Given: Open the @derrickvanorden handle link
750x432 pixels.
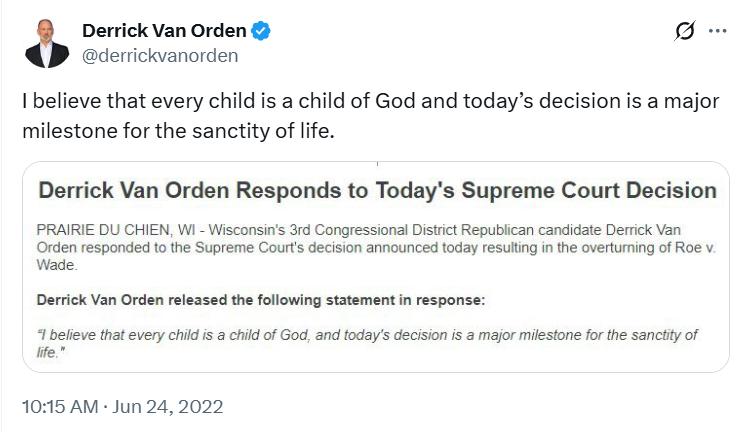Looking at the screenshot, I should pos(160,56).
